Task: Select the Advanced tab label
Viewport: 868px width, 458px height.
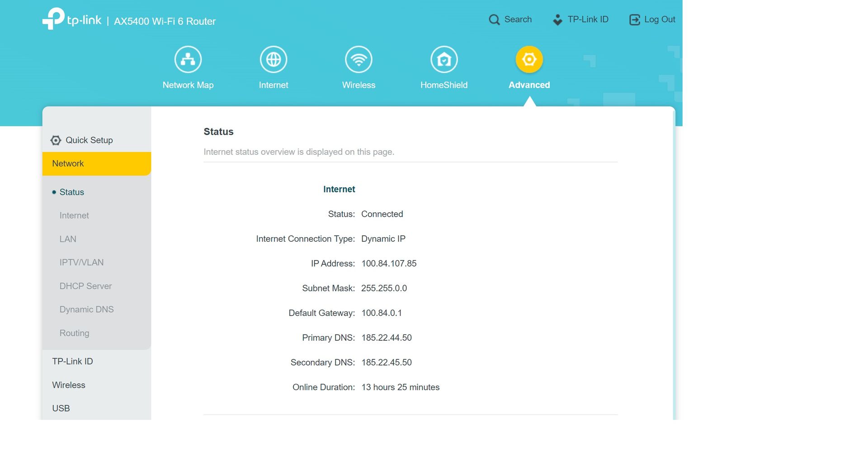Action: 529,85
